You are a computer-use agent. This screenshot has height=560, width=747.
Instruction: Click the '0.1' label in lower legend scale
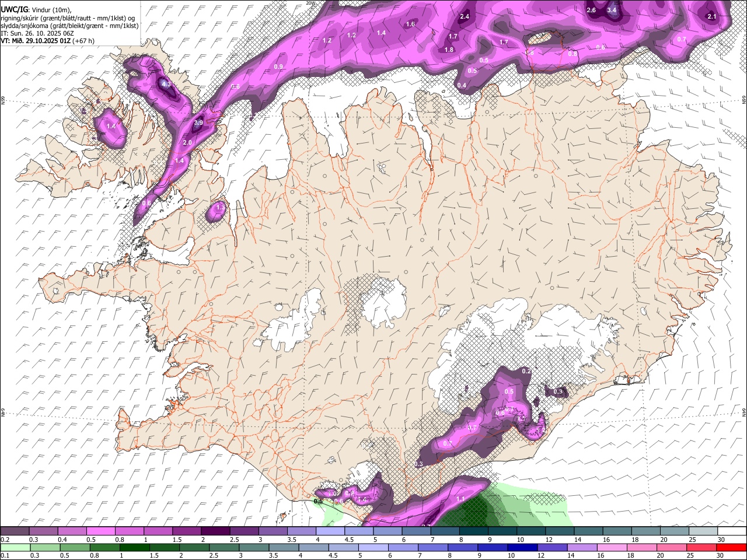click(5, 555)
